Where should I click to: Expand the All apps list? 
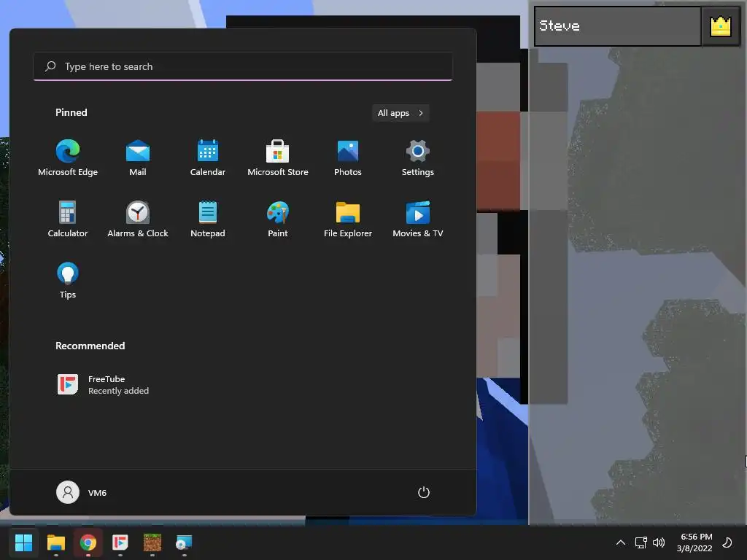pyautogui.click(x=400, y=113)
